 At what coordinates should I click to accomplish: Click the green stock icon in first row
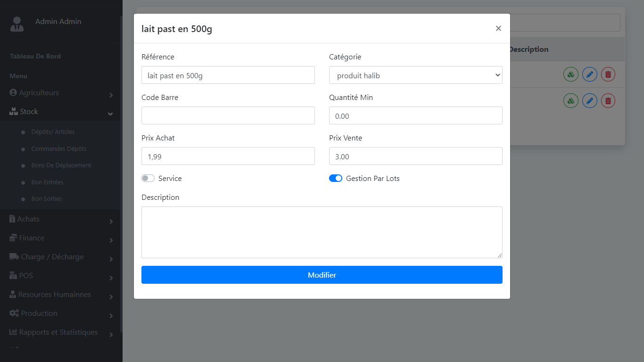point(571,74)
